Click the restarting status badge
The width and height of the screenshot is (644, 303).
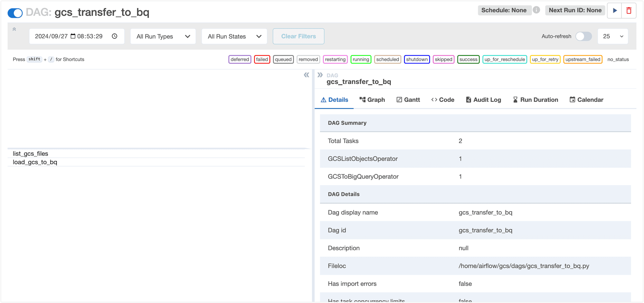(x=335, y=59)
